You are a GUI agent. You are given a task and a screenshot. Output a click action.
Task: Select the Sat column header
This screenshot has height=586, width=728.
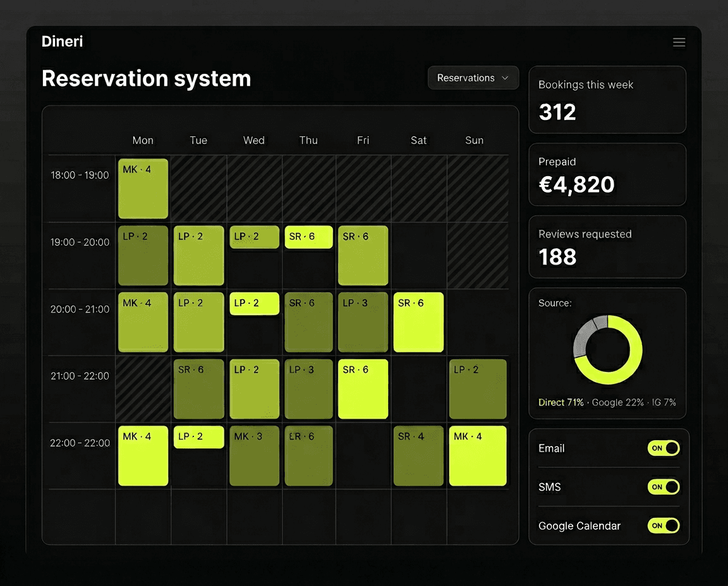tap(418, 140)
